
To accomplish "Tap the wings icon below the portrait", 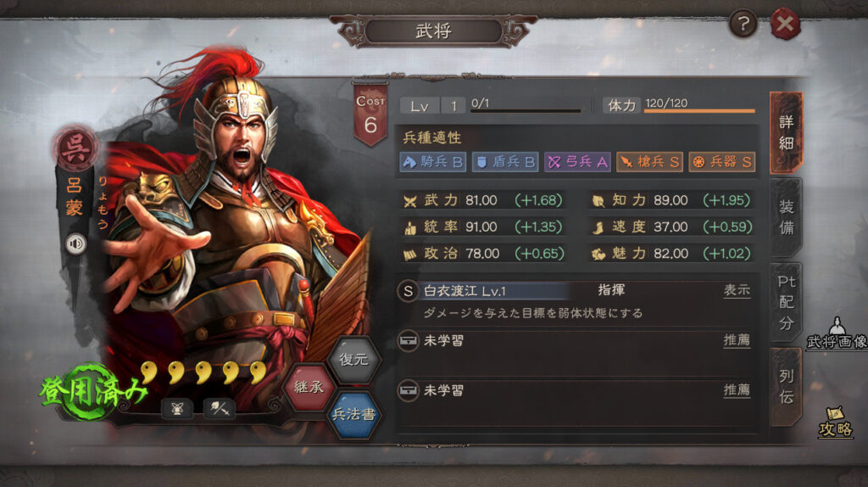I will coord(177,409).
